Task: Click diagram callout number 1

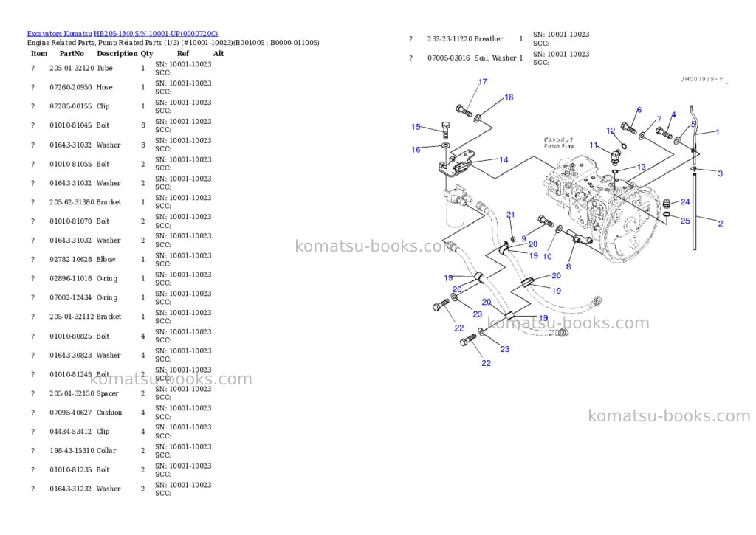Action: pyautogui.click(x=718, y=131)
